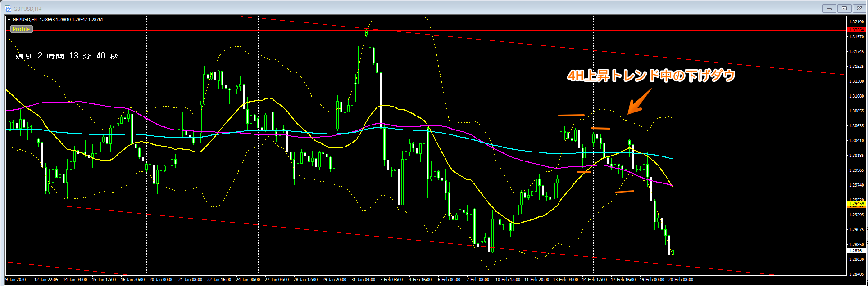Click the 14 Jan 04:00 time label
The image size is (868, 286).
(x=75, y=280)
